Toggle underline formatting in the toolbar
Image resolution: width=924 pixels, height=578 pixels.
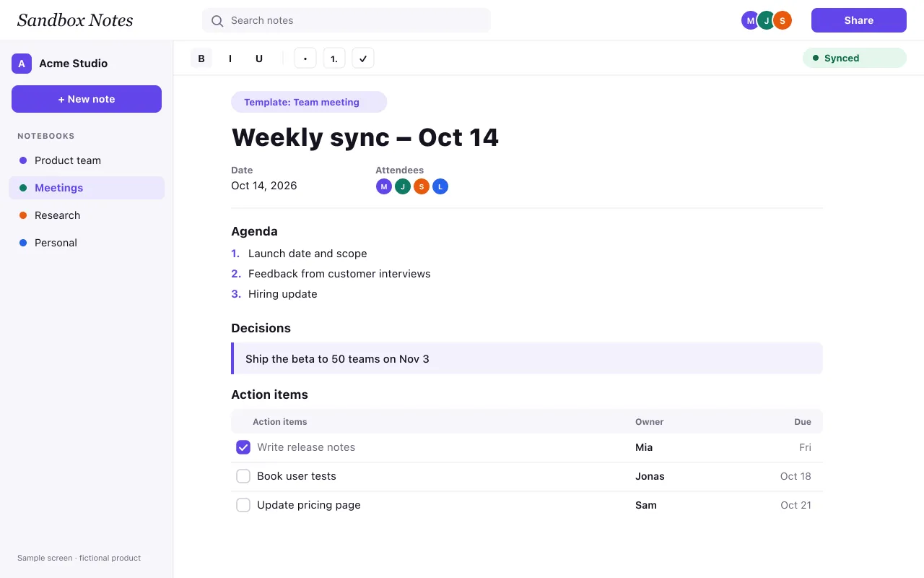pos(259,59)
